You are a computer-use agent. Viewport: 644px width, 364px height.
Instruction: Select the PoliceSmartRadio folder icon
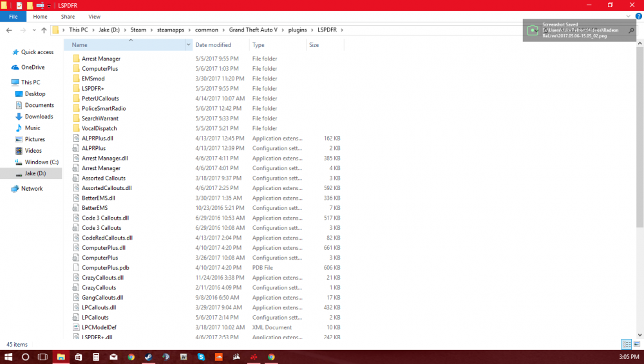(76, 108)
